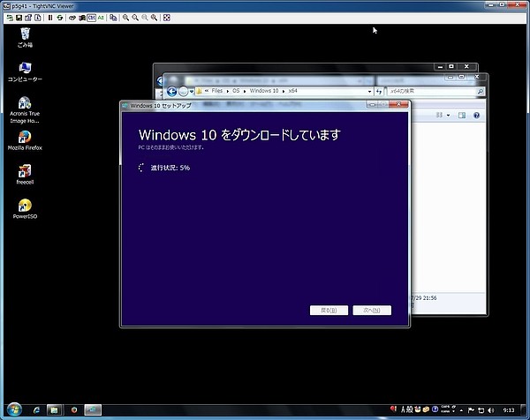Toggle the Ctrl key toolbar button
Screen dimensions: 530x420
[91, 18]
